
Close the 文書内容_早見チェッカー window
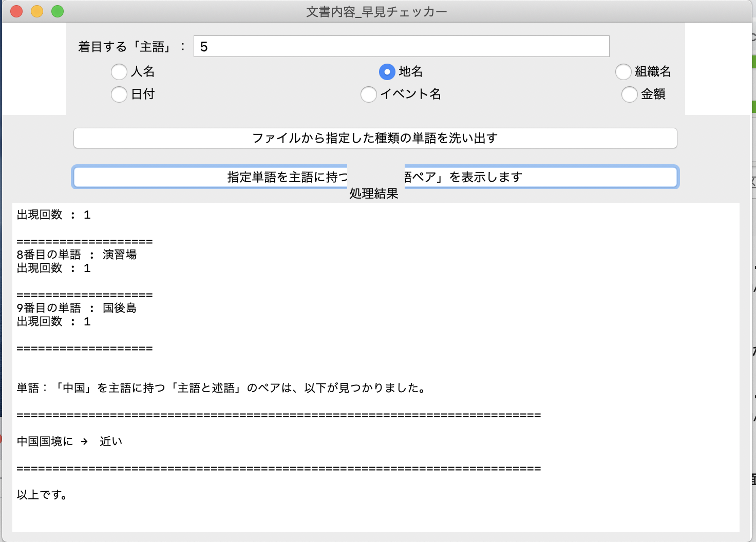16,10
